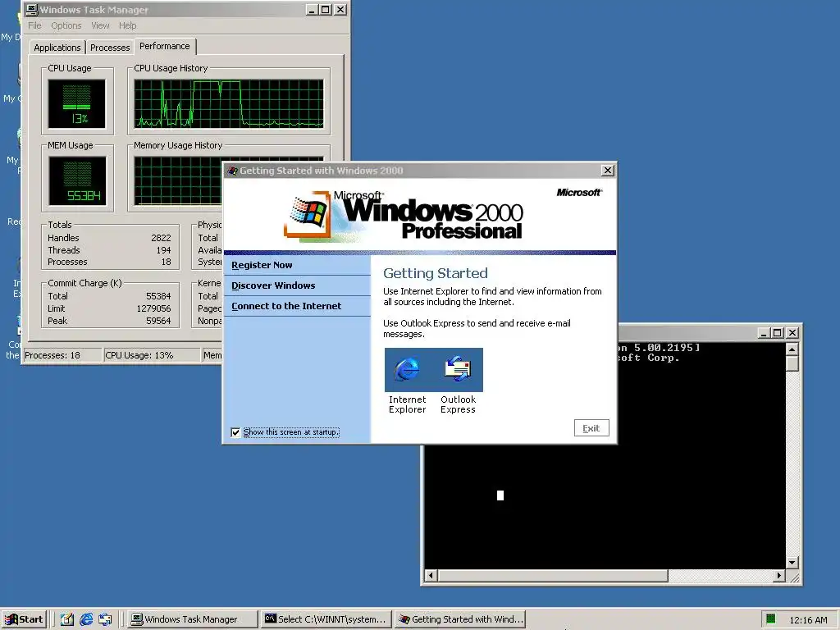Click Getting Started window title icon

tap(232, 171)
